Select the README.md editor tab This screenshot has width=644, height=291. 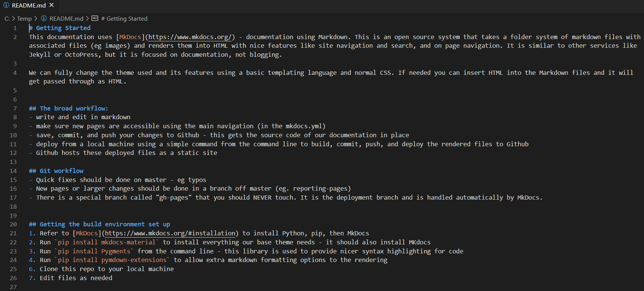point(29,5)
